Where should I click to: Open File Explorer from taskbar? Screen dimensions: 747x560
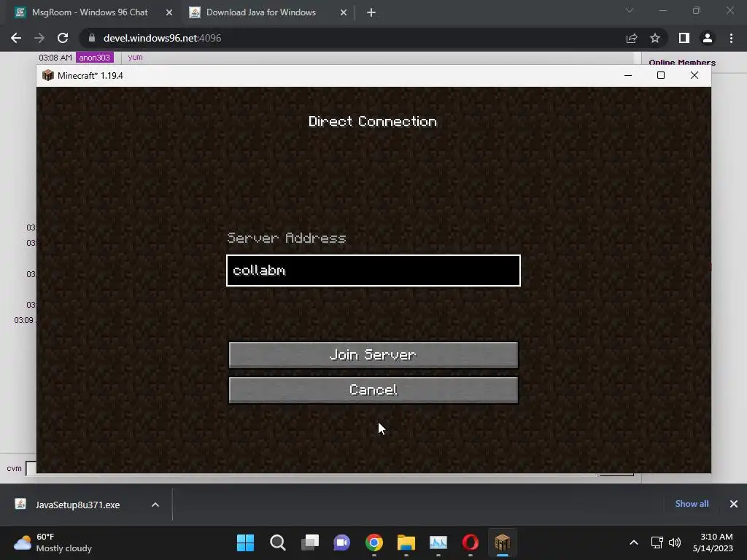point(406,542)
